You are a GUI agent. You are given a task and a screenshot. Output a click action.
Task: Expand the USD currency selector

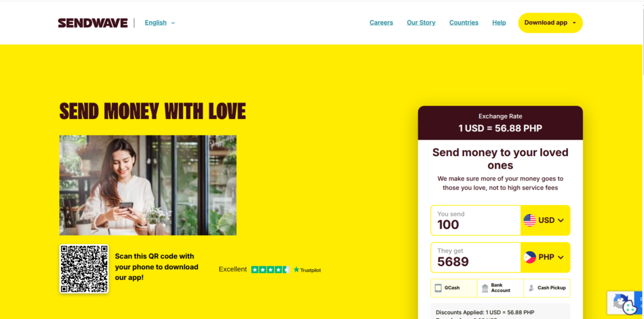click(x=545, y=220)
